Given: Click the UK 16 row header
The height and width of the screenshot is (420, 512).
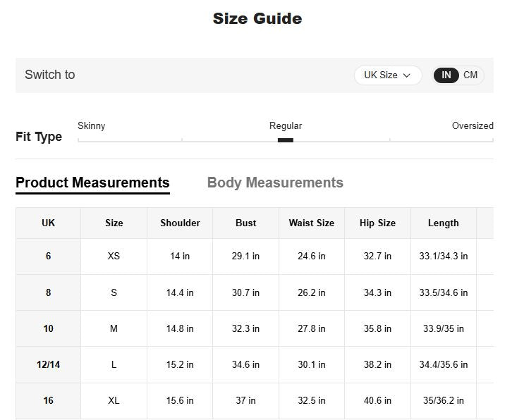Looking at the screenshot, I should [x=48, y=401].
